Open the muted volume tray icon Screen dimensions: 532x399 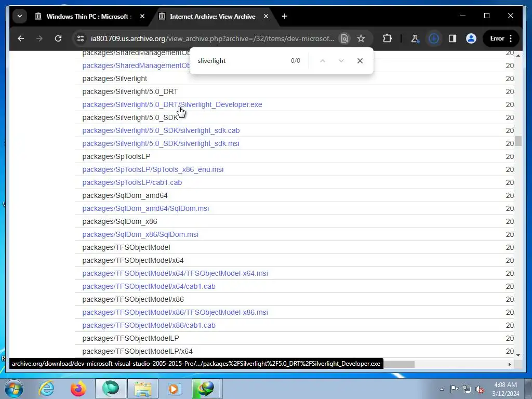[480, 389]
